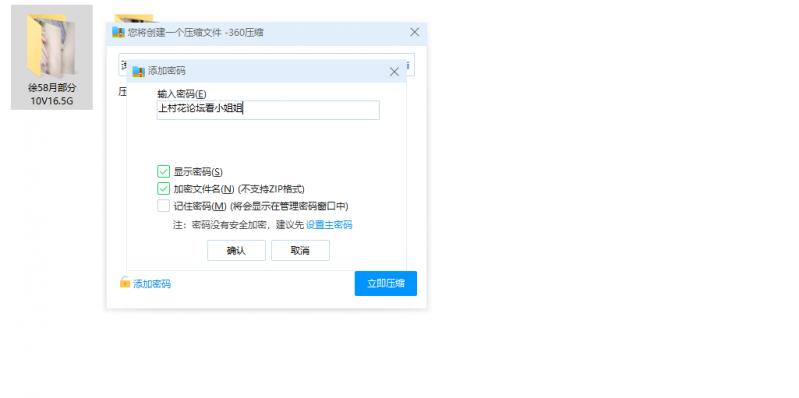The width and height of the screenshot is (799, 398).
Task: Click the 添加密码 dialog title text
Action: point(167,71)
